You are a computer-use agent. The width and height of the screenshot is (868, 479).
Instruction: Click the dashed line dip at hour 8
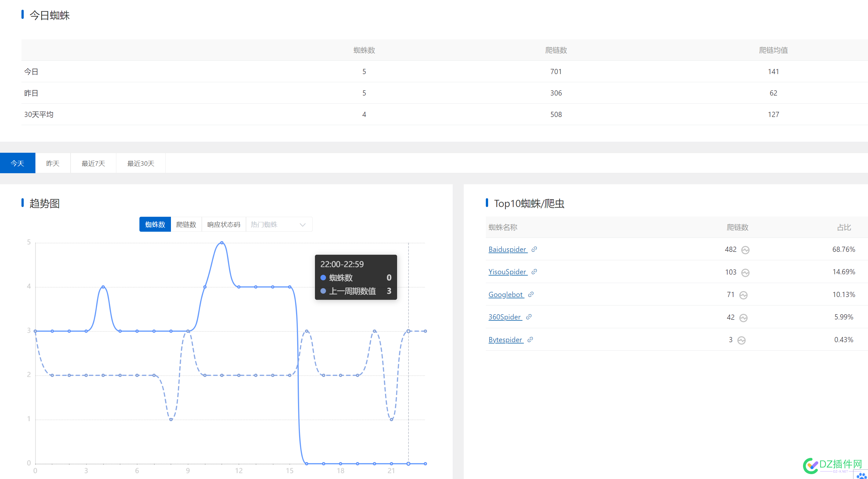(x=171, y=420)
